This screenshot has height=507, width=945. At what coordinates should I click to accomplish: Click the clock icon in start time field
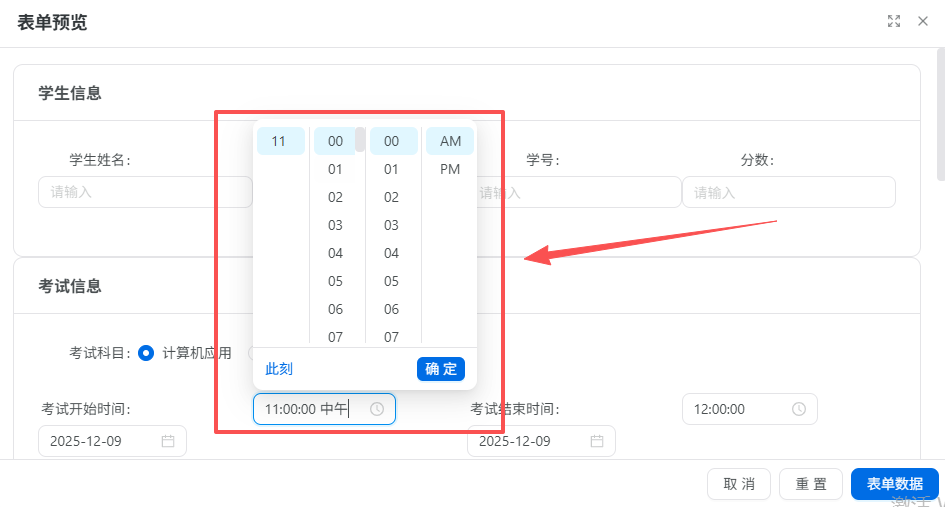377,409
